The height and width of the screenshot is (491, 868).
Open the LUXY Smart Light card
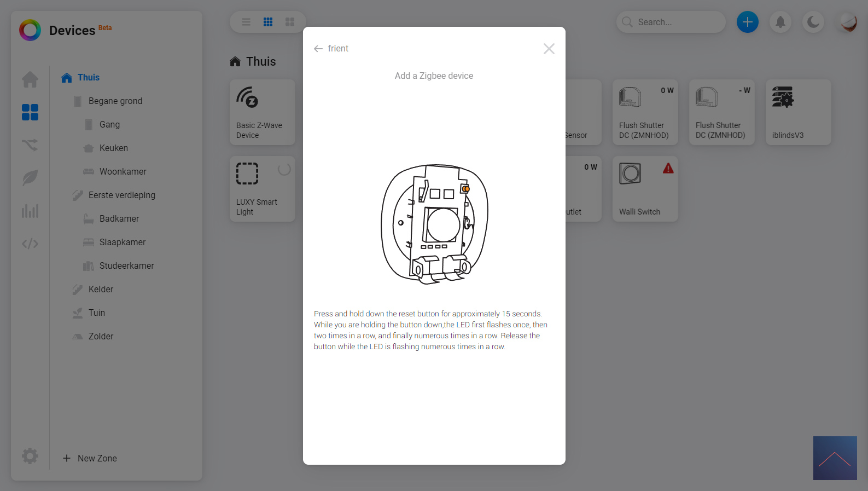[x=263, y=189]
